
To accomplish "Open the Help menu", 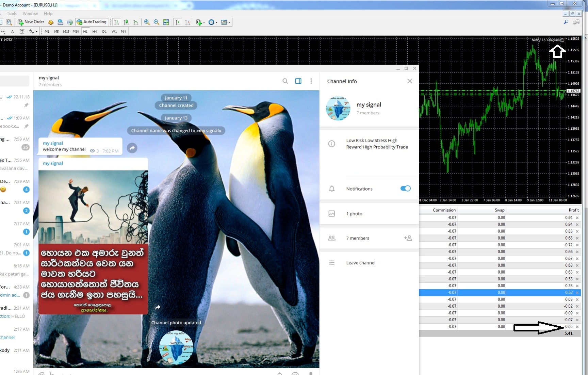I will click(48, 14).
